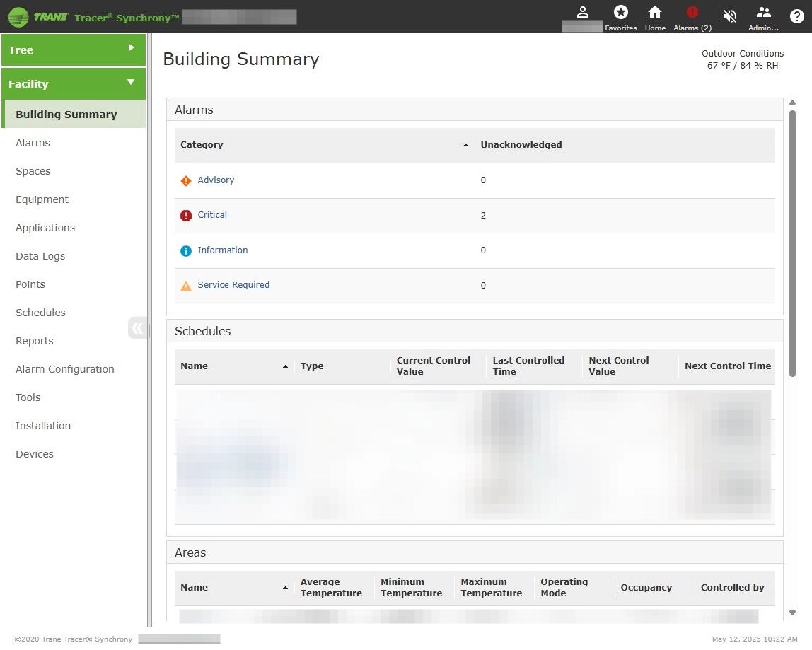Open the help question mark icon
The image size is (812, 650).
797,16
